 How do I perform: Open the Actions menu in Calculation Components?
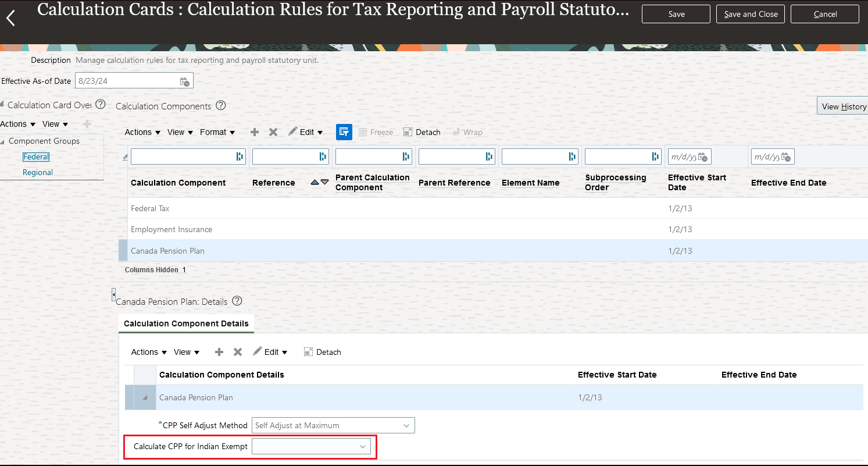[x=141, y=132]
